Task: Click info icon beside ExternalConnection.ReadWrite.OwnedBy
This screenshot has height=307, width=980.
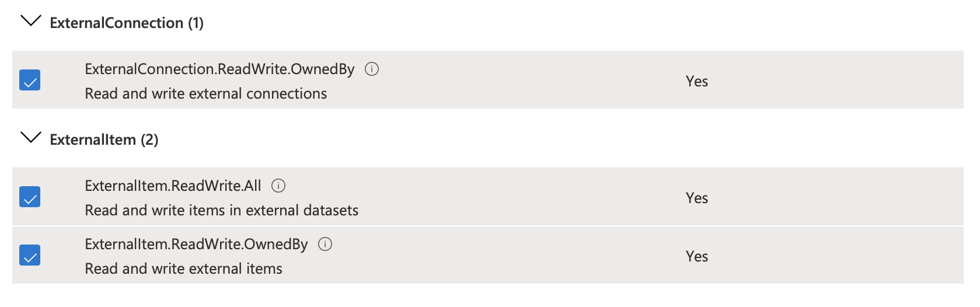Action: (372, 69)
